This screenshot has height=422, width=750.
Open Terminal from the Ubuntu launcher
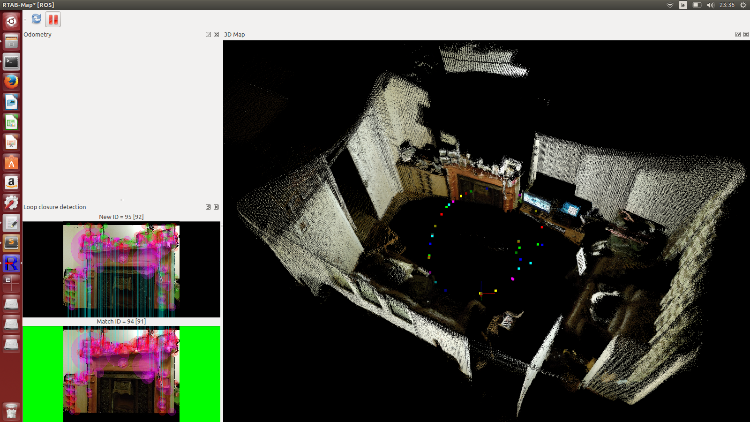11,62
